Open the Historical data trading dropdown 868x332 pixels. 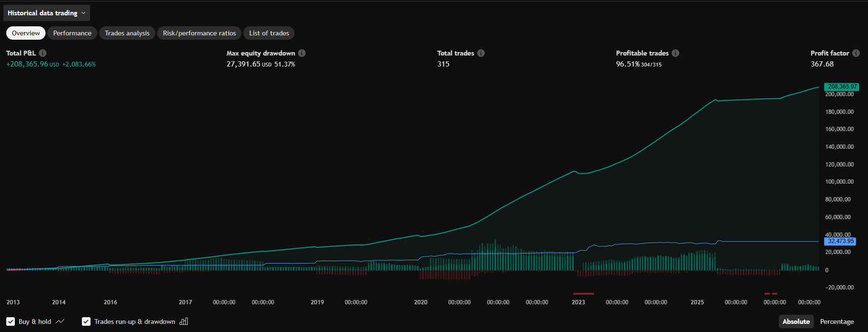coord(43,13)
